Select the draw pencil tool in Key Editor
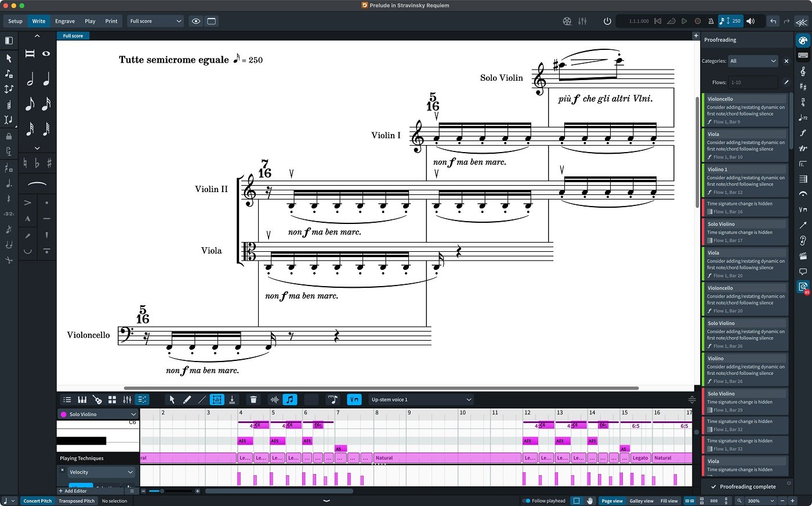Image resolution: width=812 pixels, height=506 pixels. point(187,400)
